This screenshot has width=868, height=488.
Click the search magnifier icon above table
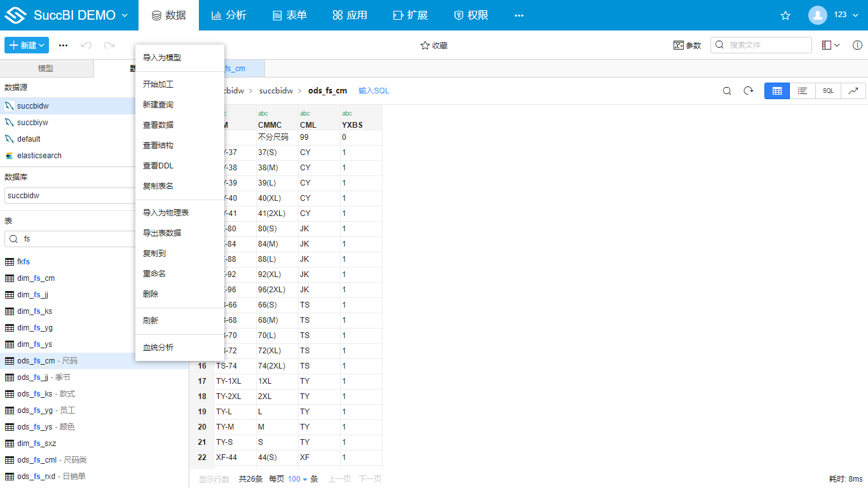coord(727,91)
